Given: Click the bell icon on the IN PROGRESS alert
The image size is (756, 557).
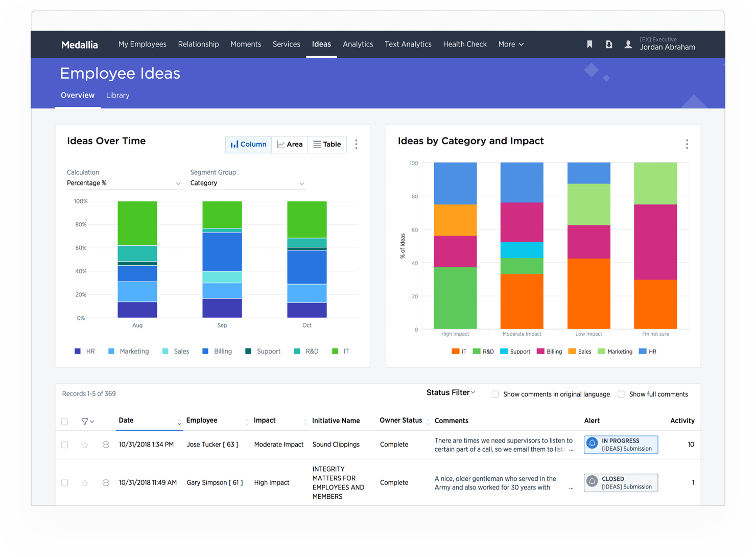Looking at the screenshot, I should (x=593, y=444).
